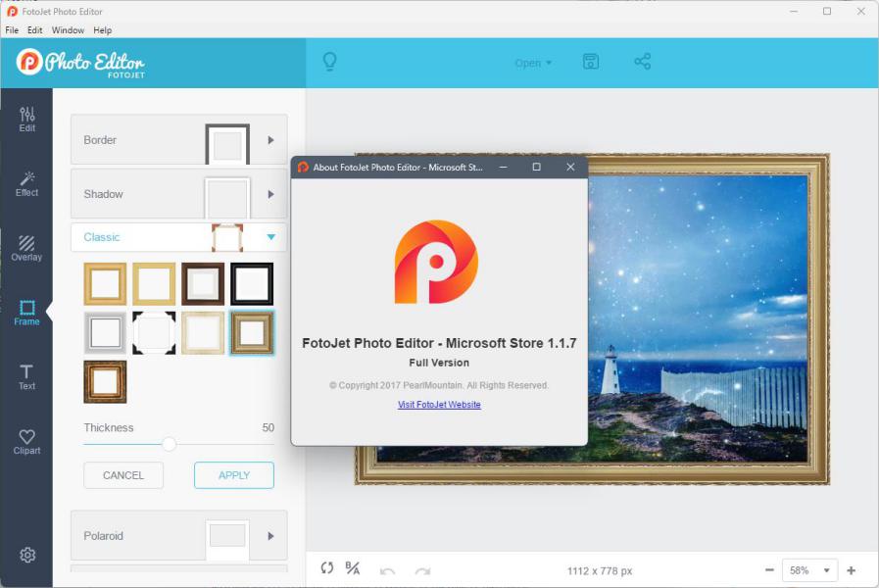Click the rotate/reset icon in the bottom bar

pos(327,568)
